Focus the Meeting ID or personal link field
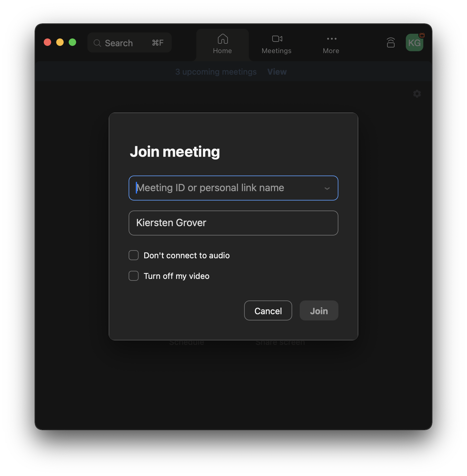Image resolution: width=467 pixels, height=476 pixels. tap(225, 188)
